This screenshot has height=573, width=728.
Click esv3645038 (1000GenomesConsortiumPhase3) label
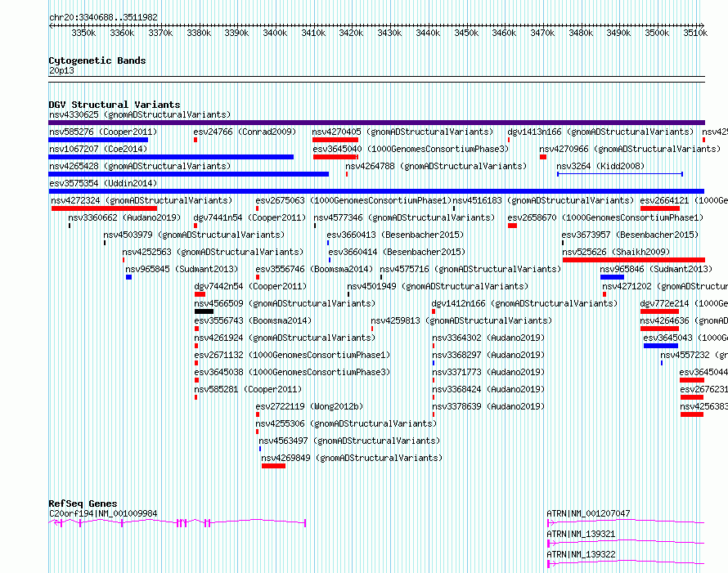293,372
